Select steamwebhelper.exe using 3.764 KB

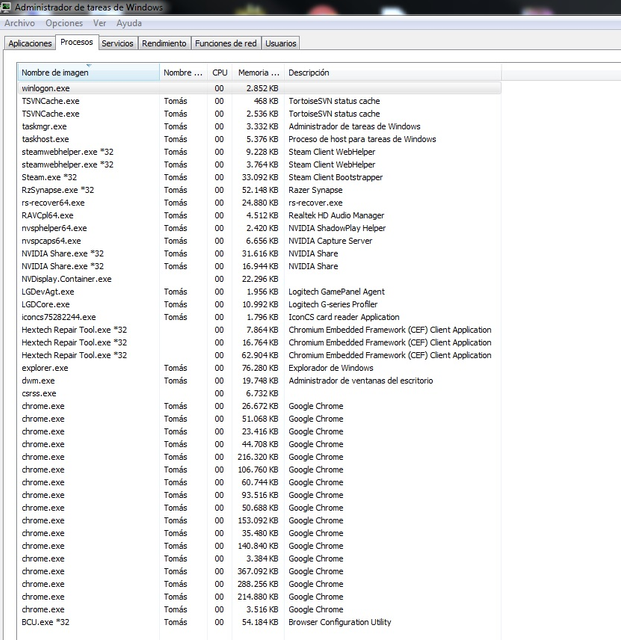[x=260, y=164]
